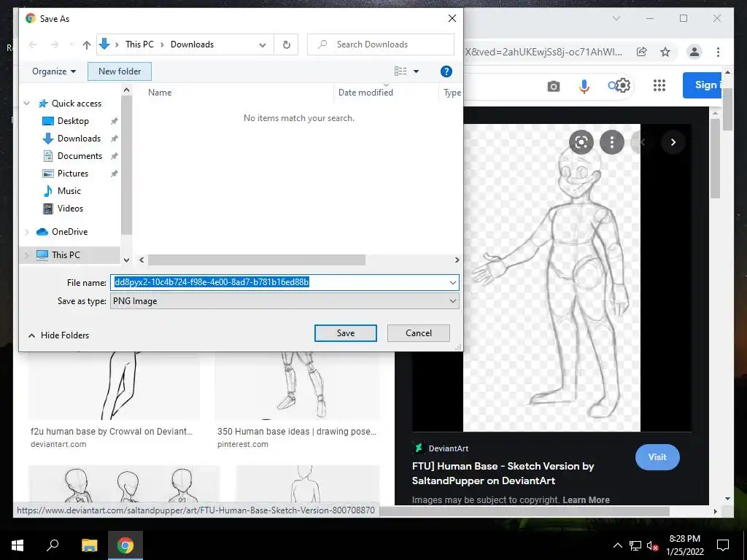Click the Learn More copyright link
Viewport: 747px width, 560px height.
[x=586, y=500]
